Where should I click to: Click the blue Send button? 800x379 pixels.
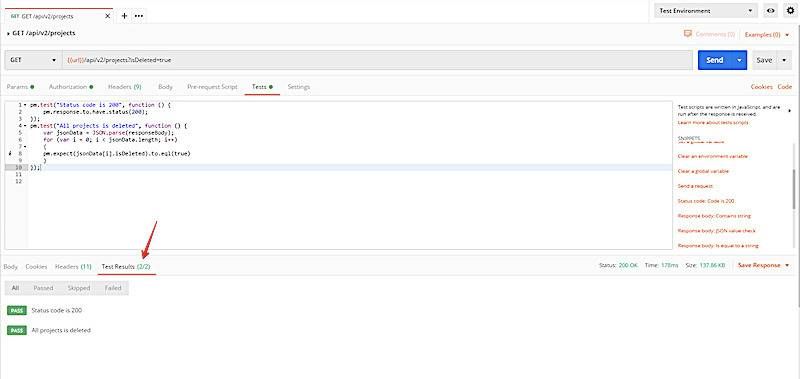click(x=715, y=60)
